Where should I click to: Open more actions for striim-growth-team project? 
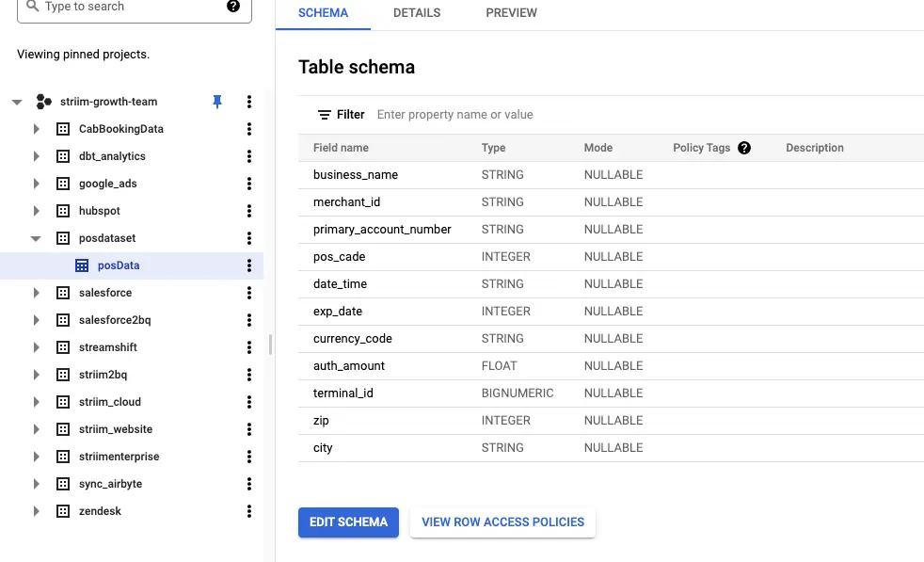(x=249, y=102)
